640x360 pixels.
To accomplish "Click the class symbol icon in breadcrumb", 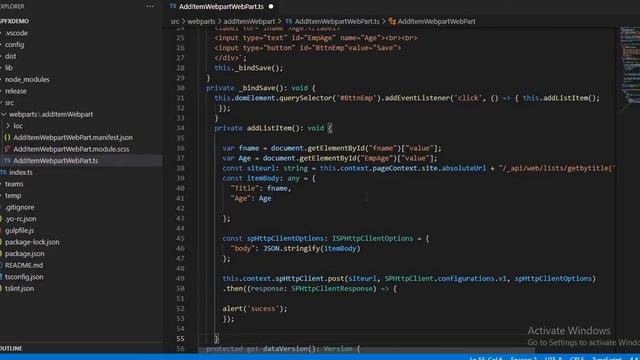I will 392,21.
